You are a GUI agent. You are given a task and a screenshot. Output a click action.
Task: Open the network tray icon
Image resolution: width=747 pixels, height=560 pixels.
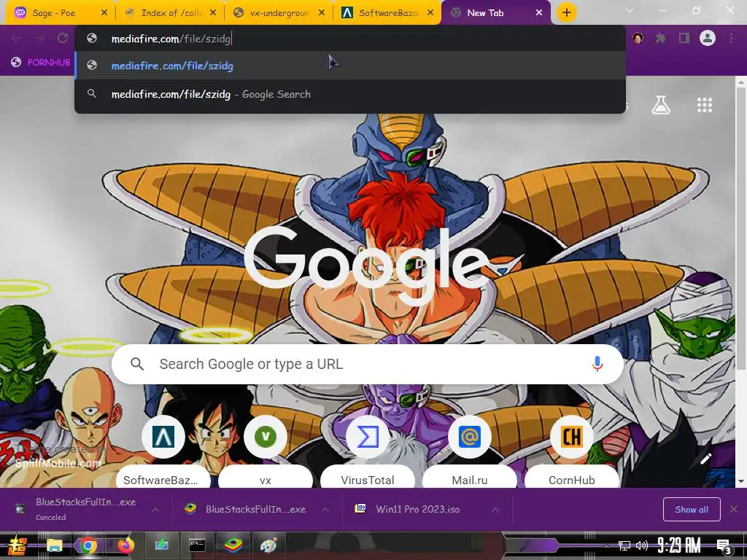click(624, 545)
